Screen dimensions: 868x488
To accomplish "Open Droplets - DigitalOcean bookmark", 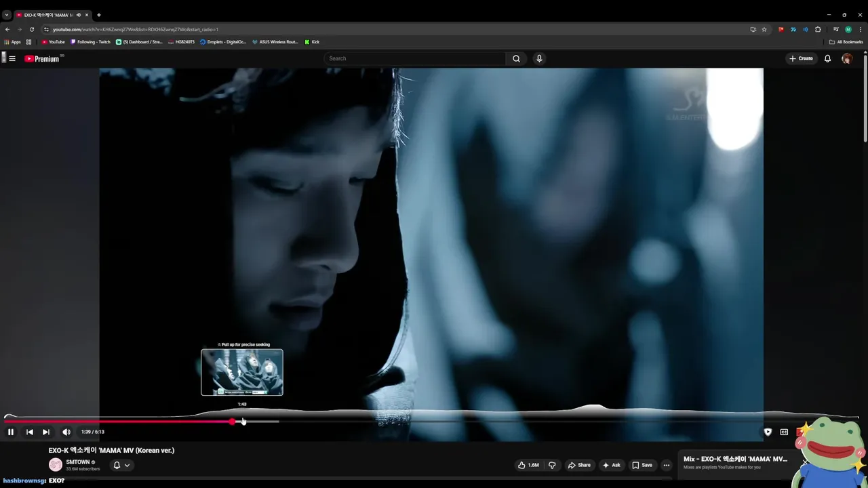I will [223, 42].
